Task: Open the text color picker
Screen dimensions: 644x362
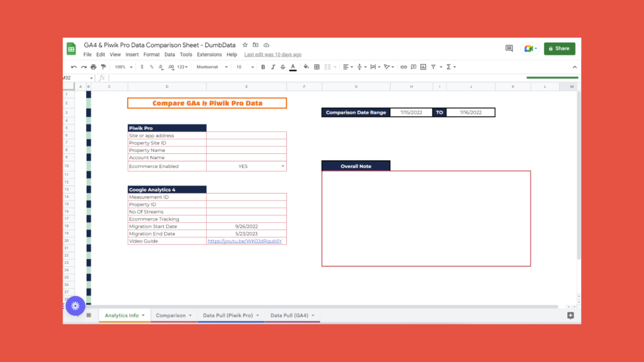Action: click(x=293, y=67)
